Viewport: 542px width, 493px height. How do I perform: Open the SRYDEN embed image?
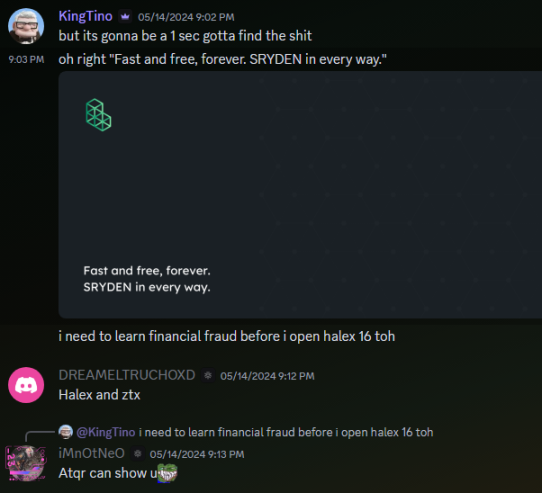tap(300, 195)
